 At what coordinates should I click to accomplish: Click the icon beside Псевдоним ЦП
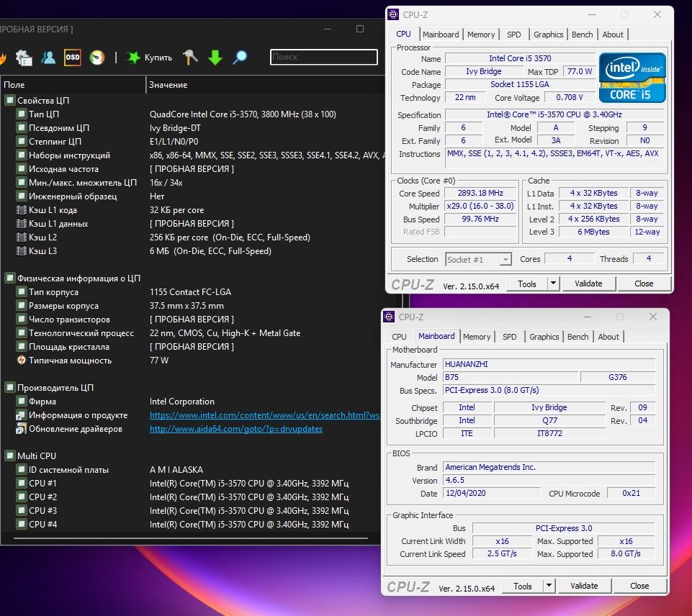point(21,128)
